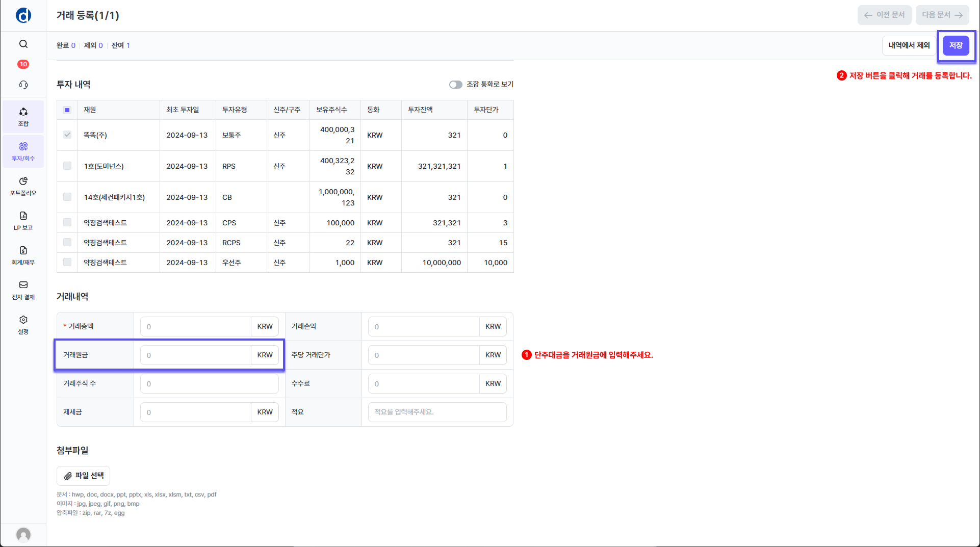Open the notifications badge showing 10
Image resolution: width=980 pixels, height=547 pixels.
23,64
